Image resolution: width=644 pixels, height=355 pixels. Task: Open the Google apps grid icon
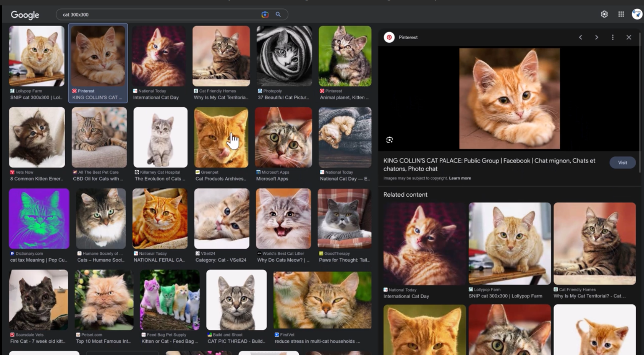621,14
